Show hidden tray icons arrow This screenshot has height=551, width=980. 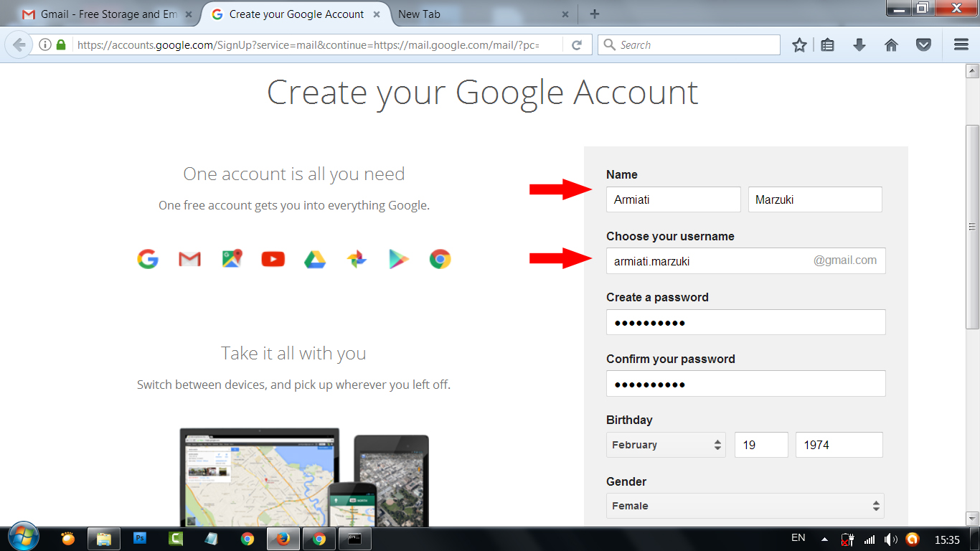(x=824, y=539)
